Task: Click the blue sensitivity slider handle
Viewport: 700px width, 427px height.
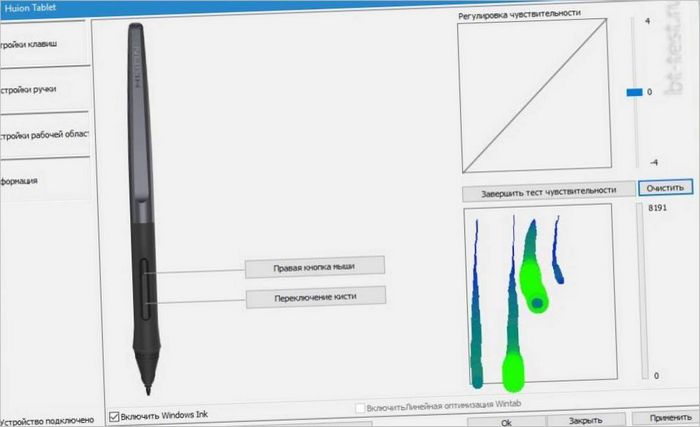Action: coord(634,92)
